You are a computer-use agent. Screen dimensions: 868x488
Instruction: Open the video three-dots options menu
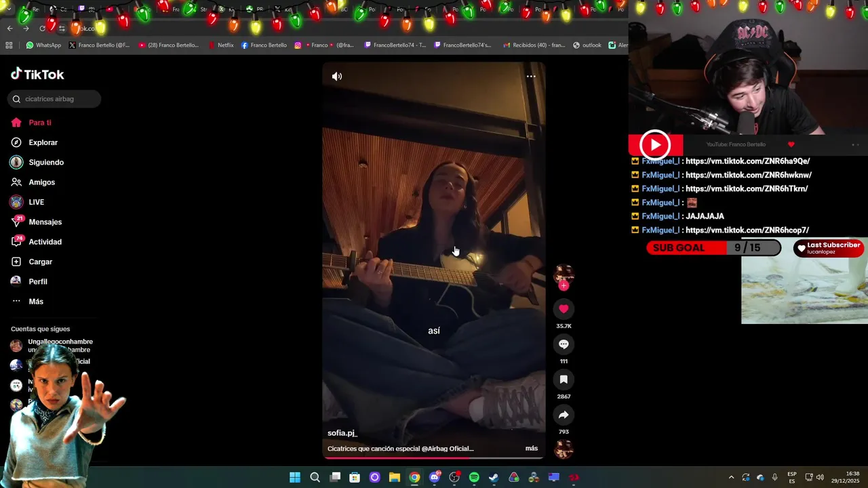click(x=531, y=77)
